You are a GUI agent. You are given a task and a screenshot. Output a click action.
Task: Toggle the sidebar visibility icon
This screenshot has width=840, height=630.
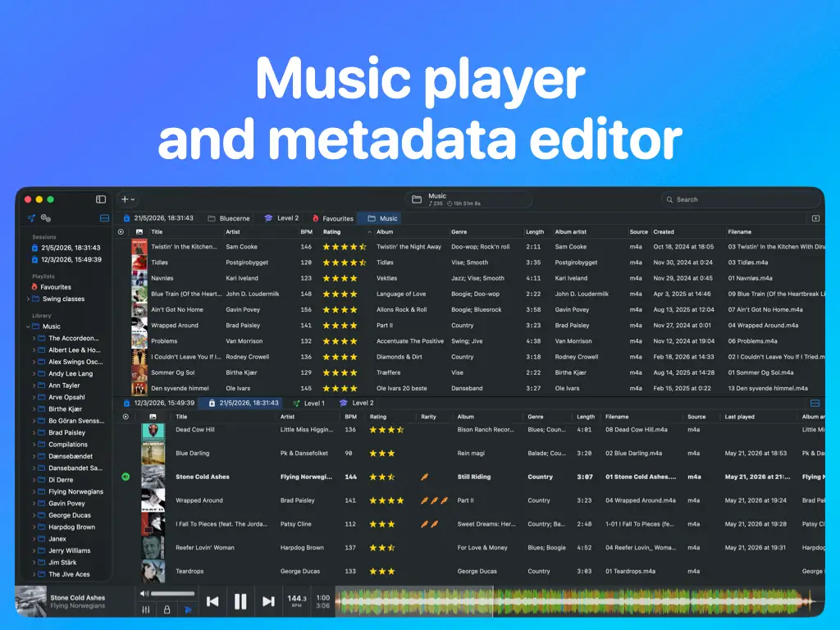coord(101,199)
